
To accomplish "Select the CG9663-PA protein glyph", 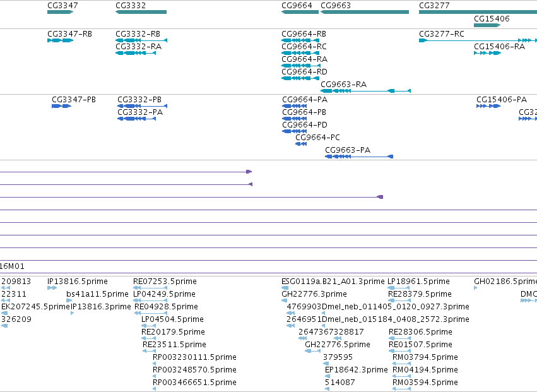I will point(359,157).
